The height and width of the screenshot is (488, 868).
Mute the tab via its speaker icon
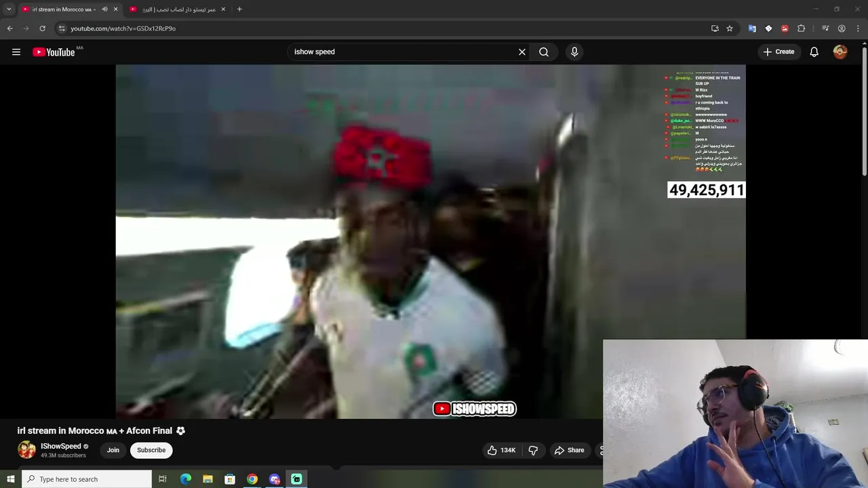click(x=104, y=9)
